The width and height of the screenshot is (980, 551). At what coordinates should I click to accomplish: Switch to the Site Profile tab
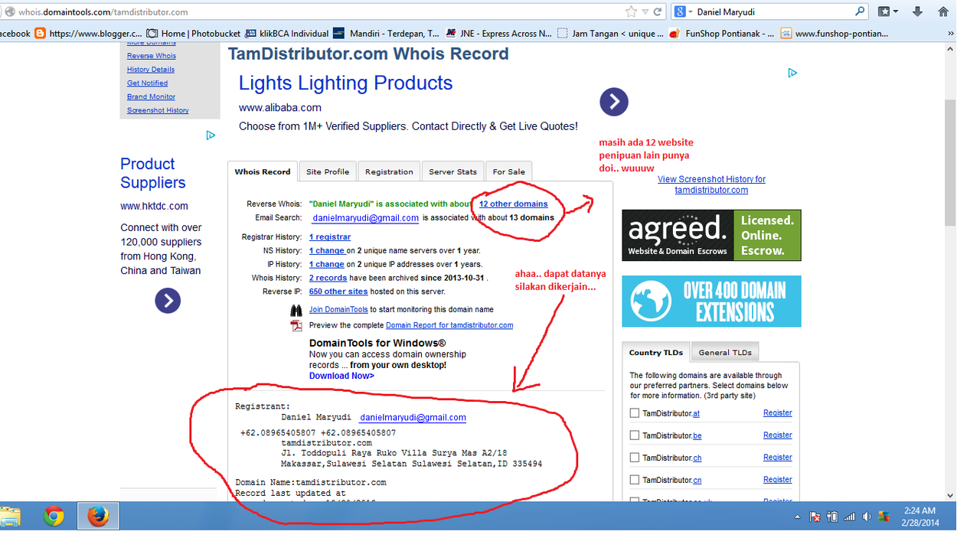coord(328,171)
